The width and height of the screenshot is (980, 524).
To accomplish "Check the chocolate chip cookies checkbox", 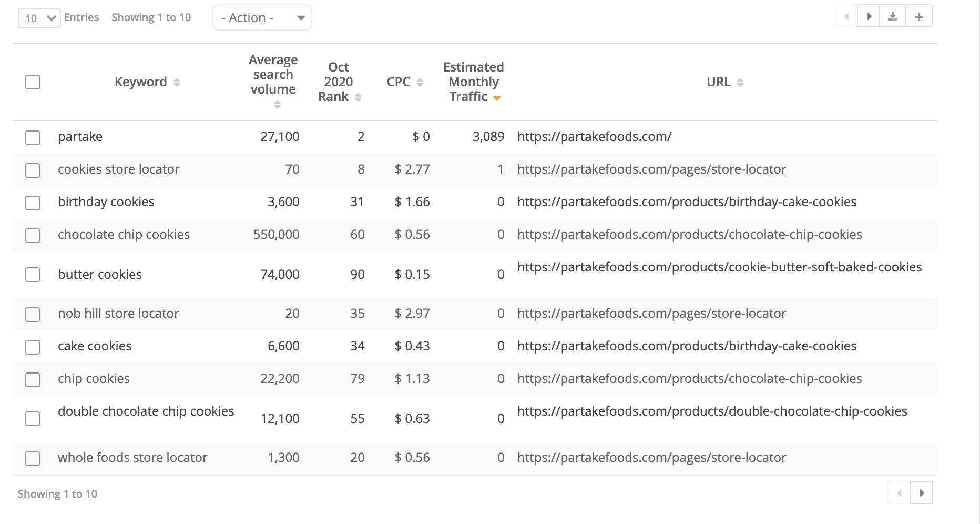I will (33, 236).
